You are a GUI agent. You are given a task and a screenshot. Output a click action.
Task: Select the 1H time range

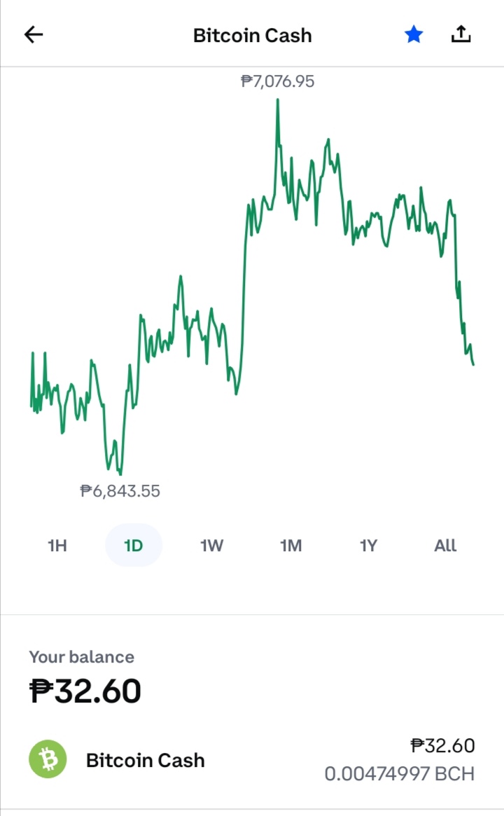[x=57, y=546]
